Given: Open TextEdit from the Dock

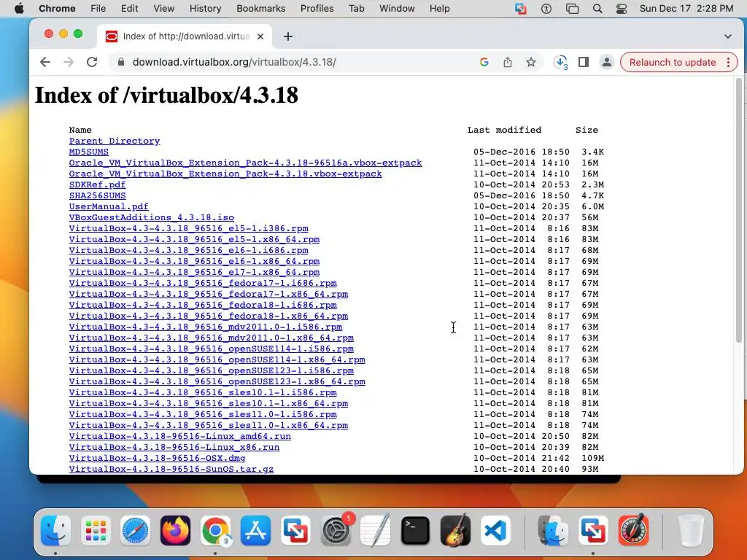Looking at the screenshot, I should click(376, 530).
